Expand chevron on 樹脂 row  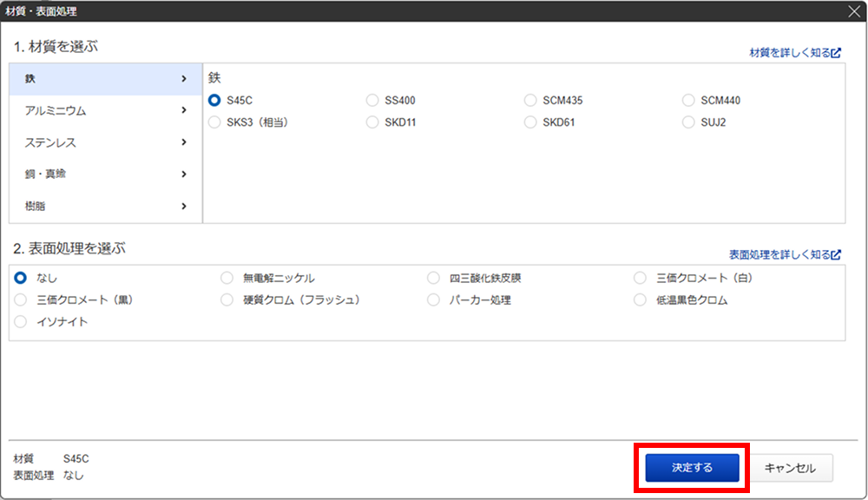coord(184,207)
